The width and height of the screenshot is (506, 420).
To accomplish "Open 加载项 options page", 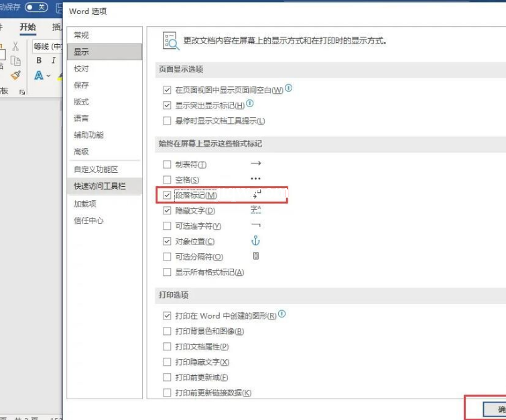I will tap(105, 204).
